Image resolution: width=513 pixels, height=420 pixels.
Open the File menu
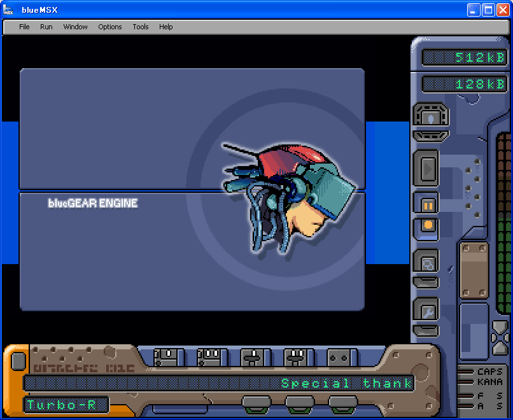coord(24,27)
